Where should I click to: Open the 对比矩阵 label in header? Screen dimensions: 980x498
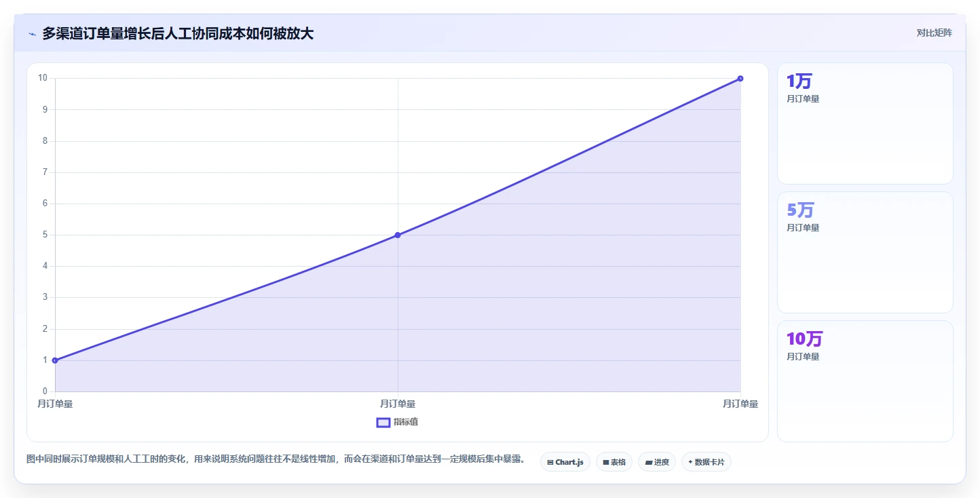click(x=935, y=33)
